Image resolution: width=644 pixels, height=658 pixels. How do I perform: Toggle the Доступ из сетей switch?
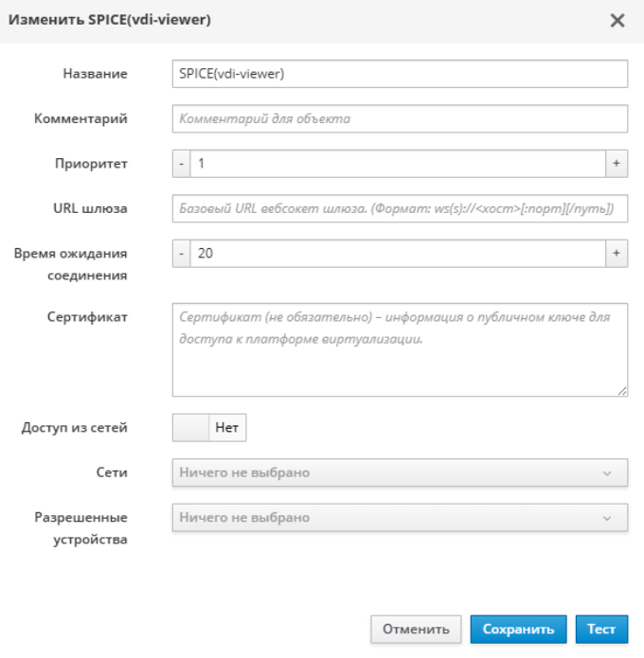point(209,428)
